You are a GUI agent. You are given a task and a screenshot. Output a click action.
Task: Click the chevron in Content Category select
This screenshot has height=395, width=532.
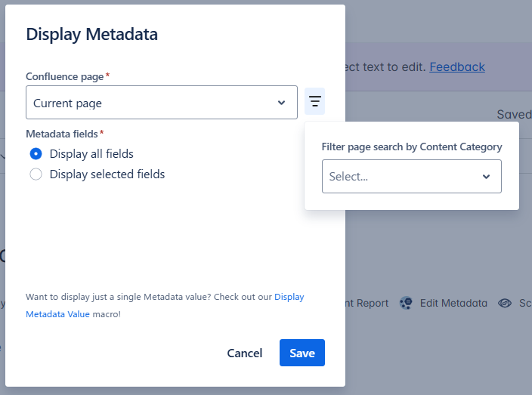(x=486, y=177)
